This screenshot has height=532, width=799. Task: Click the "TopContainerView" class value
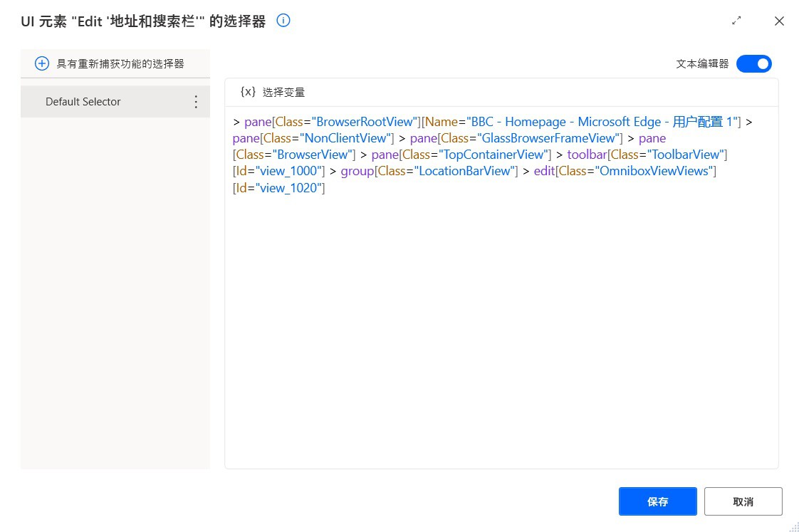click(x=493, y=155)
